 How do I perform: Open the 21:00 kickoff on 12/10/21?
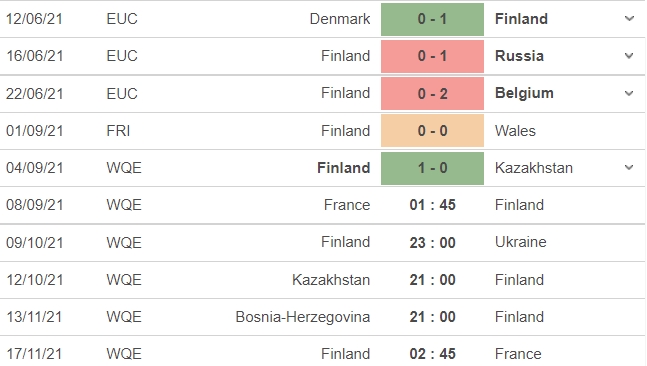pos(432,280)
